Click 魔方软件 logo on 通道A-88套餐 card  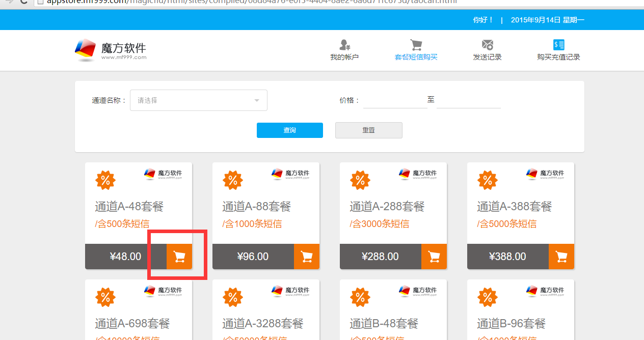point(290,174)
